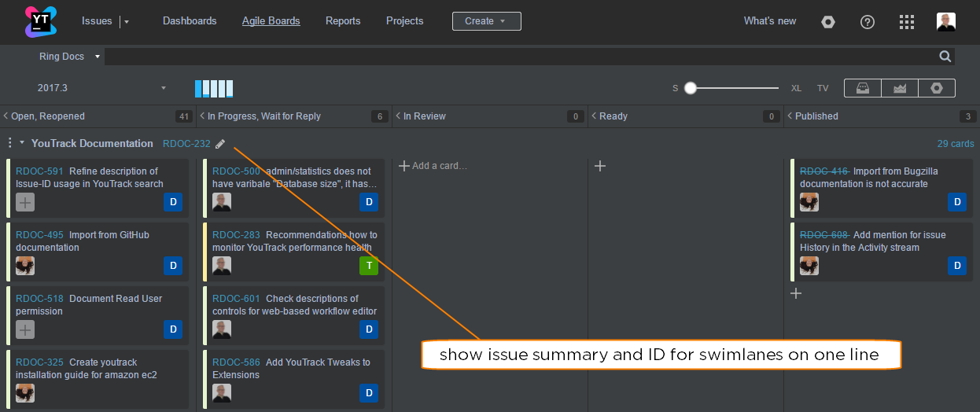
Task: Open the What's new link
Action: [x=770, y=21]
